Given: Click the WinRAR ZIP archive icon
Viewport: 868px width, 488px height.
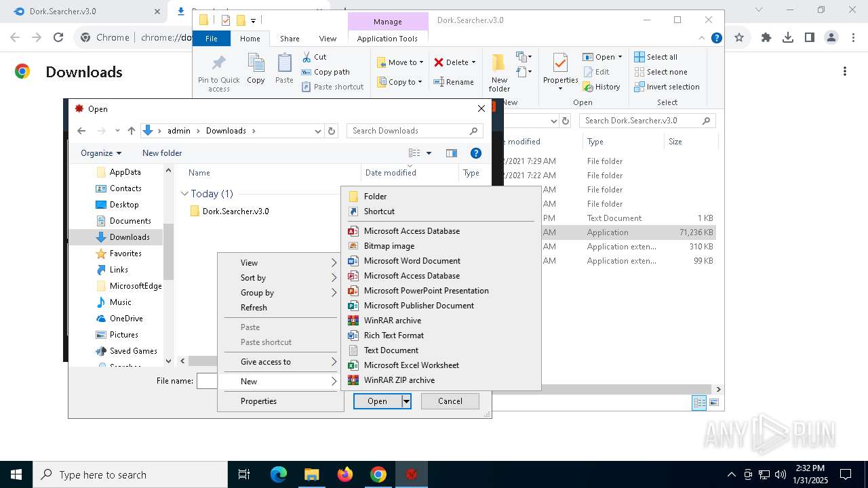Looking at the screenshot, I should (x=353, y=380).
